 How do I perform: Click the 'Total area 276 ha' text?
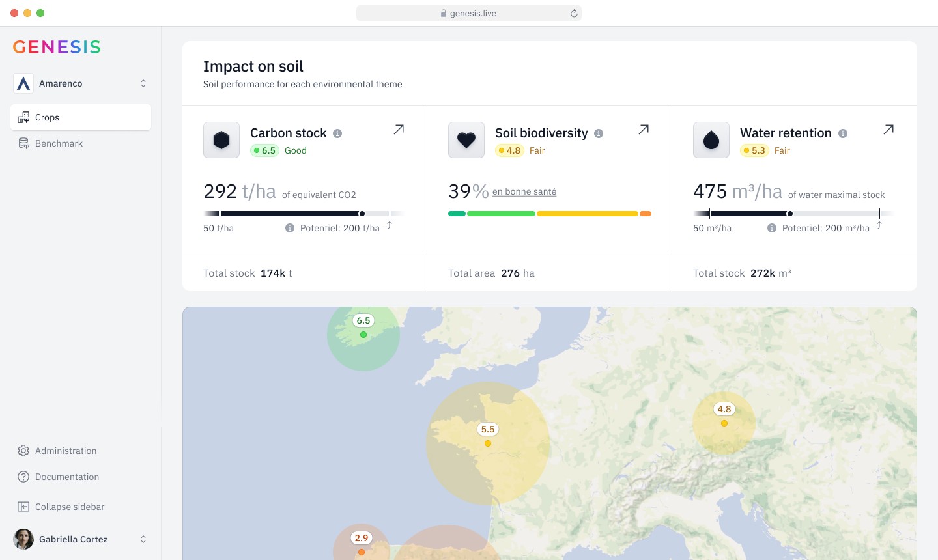491,273
